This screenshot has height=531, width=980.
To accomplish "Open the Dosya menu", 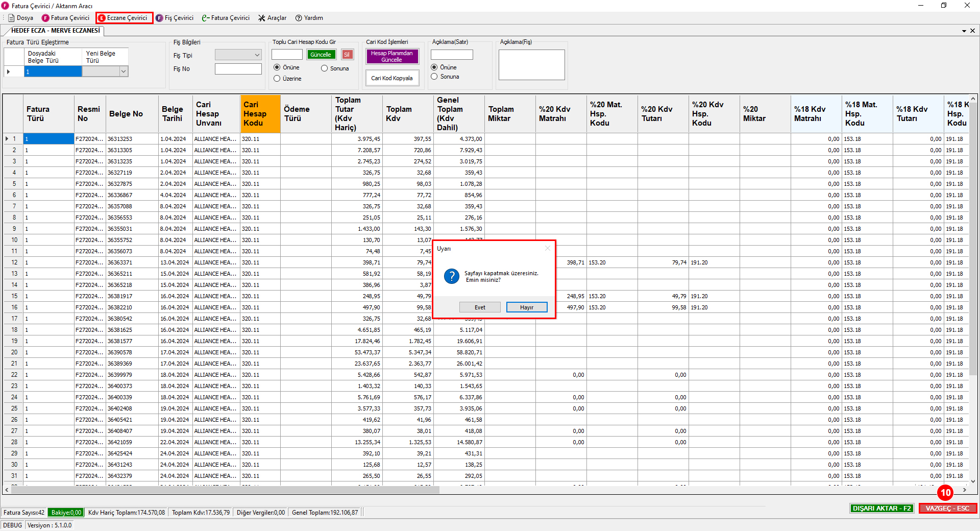I will click(x=21, y=18).
